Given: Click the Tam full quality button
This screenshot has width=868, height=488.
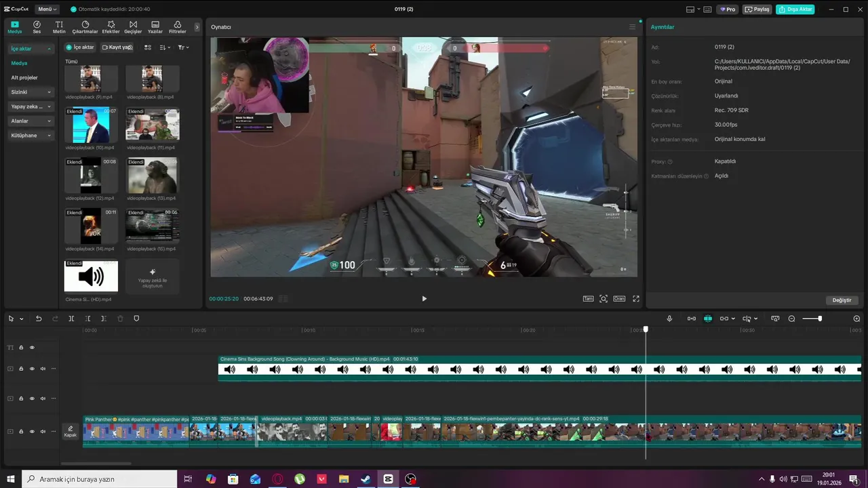Looking at the screenshot, I should pos(588,298).
